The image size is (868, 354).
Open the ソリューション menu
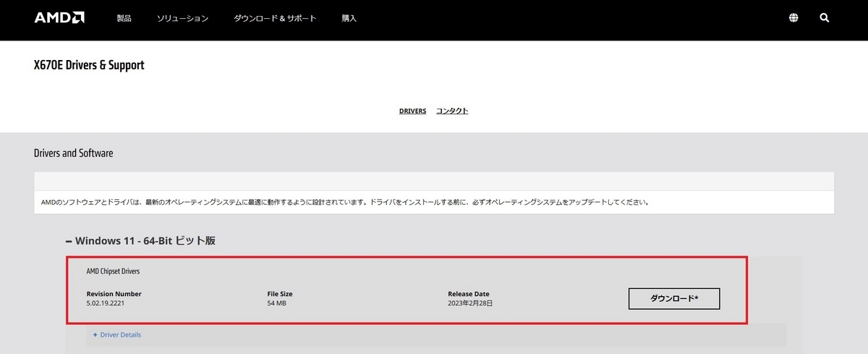(x=182, y=18)
